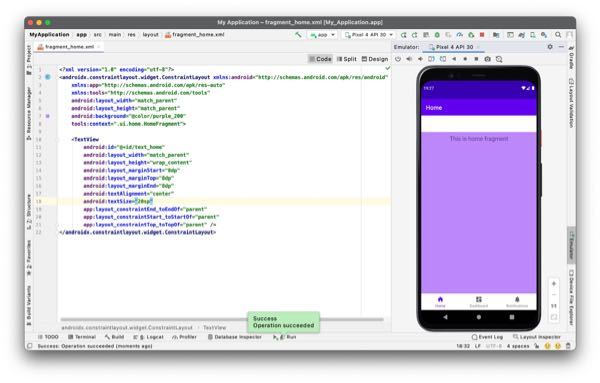Switch editor to Code view

pyautogui.click(x=320, y=59)
